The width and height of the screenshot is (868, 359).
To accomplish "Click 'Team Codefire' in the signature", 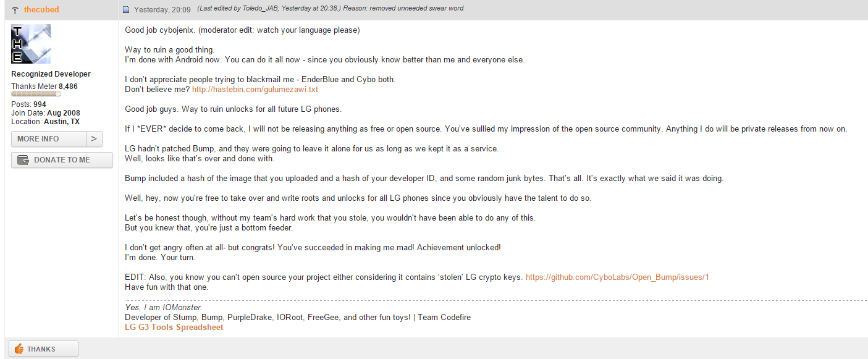I will [x=444, y=317].
